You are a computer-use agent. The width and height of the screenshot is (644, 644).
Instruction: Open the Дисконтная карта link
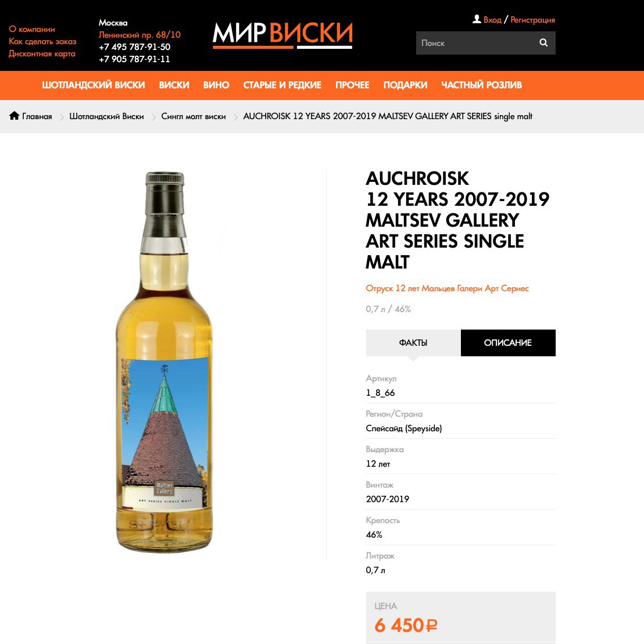[x=42, y=54]
